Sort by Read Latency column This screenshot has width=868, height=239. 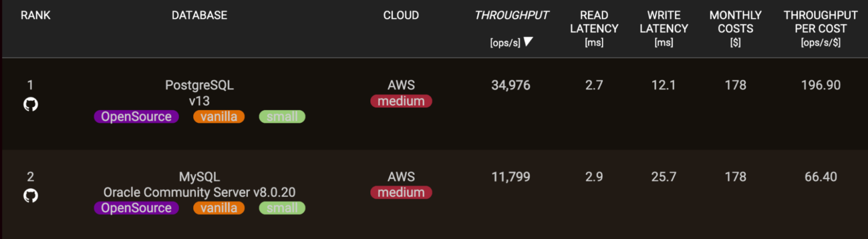point(594,22)
